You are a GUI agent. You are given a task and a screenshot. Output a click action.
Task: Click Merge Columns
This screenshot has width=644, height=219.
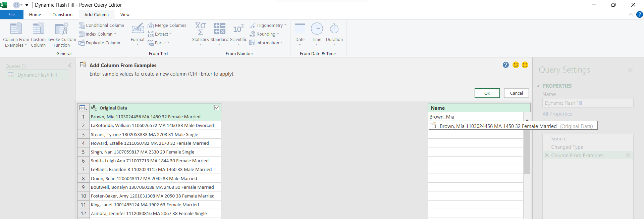167,25
